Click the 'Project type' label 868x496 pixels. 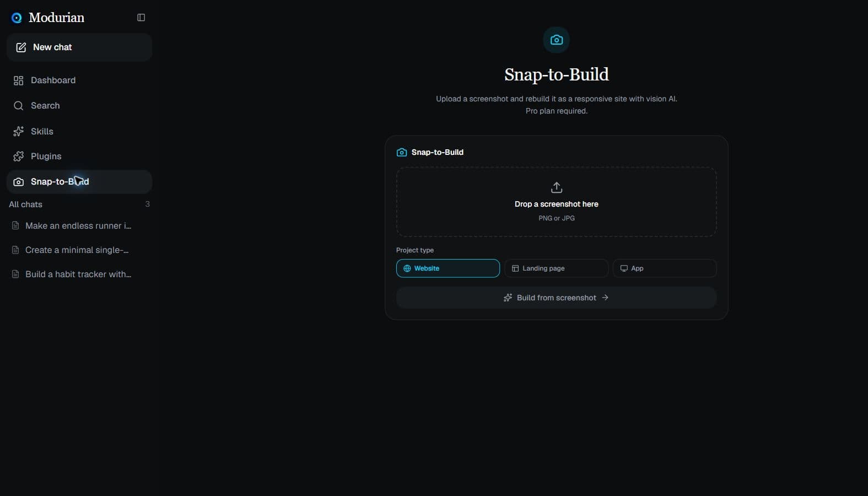pyautogui.click(x=415, y=250)
